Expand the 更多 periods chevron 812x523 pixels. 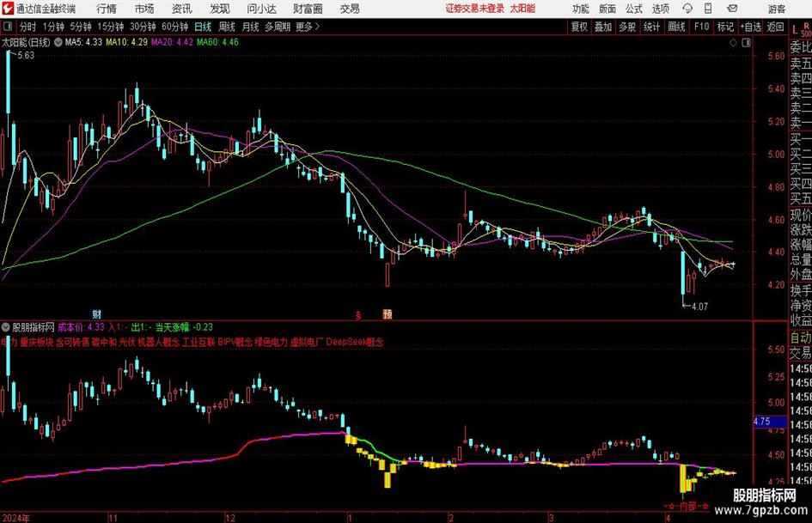308,27
